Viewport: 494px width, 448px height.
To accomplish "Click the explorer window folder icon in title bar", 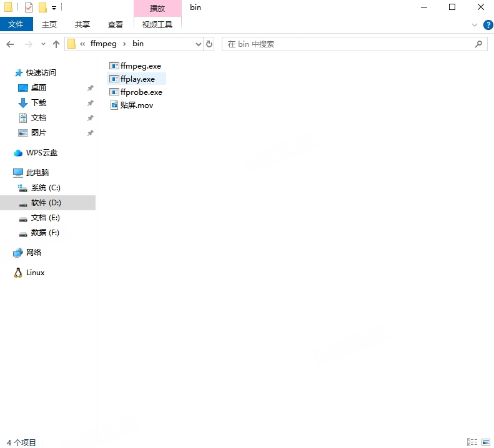I will pos(9,7).
